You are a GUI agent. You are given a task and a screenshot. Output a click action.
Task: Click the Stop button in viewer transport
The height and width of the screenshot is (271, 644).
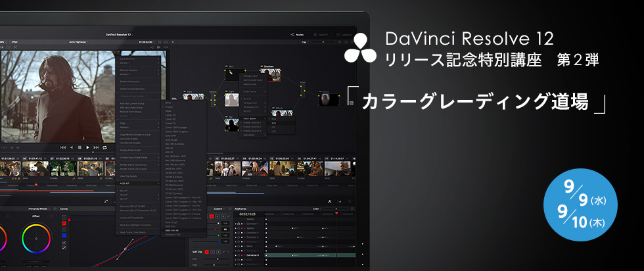[x=79, y=147]
